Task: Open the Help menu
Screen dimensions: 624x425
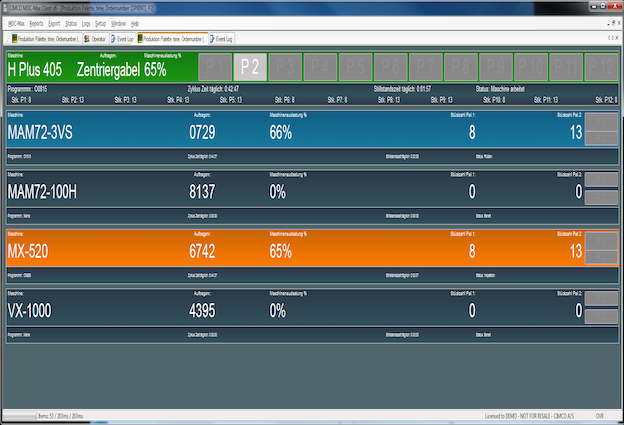Action: [135, 24]
